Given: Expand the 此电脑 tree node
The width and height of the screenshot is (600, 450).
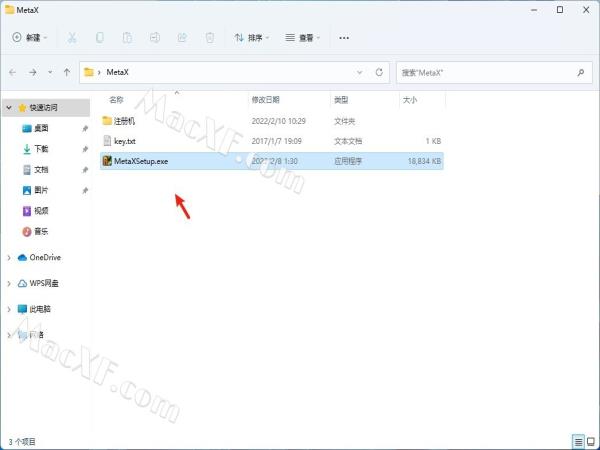Looking at the screenshot, I should 9,309.
